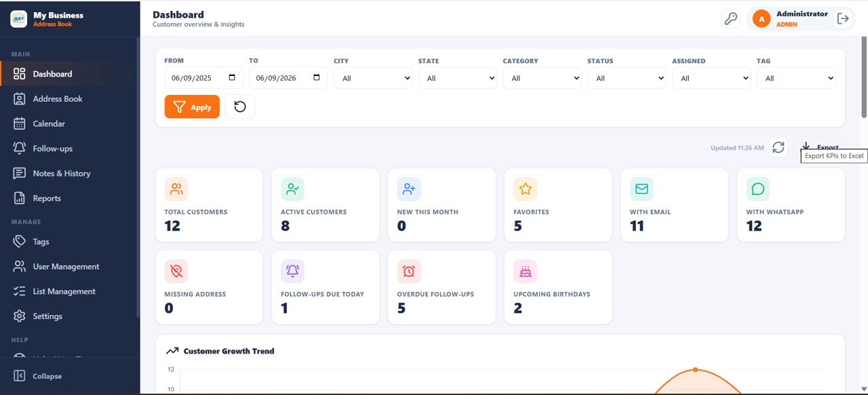Click the Customer Growth Trend chart icon
The image size is (868, 395).
pyautogui.click(x=172, y=351)
